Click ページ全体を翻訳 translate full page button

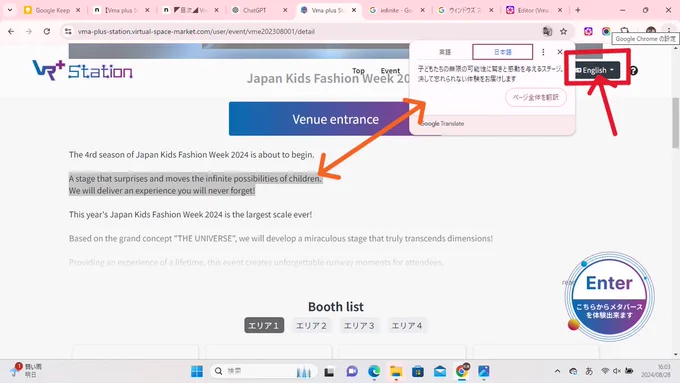pos(536,97)
